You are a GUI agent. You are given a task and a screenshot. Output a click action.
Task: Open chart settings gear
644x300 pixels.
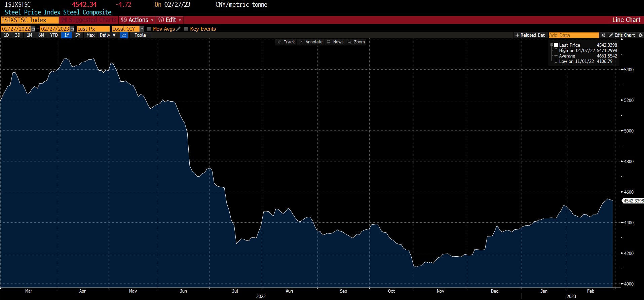[641, 35]
